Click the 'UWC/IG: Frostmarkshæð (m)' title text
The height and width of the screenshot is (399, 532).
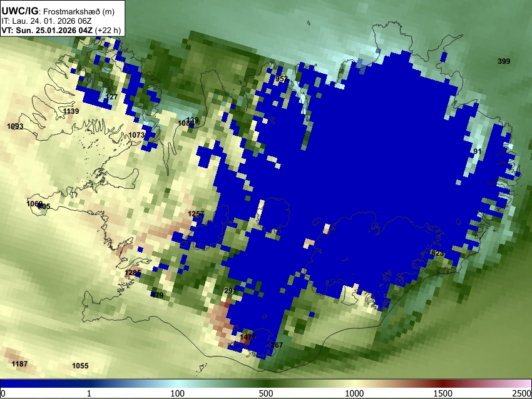[x=58, y=11]
